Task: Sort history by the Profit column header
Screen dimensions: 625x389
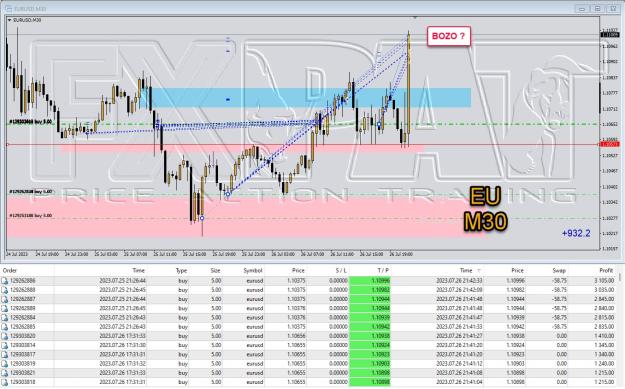Action: (606, 270)
